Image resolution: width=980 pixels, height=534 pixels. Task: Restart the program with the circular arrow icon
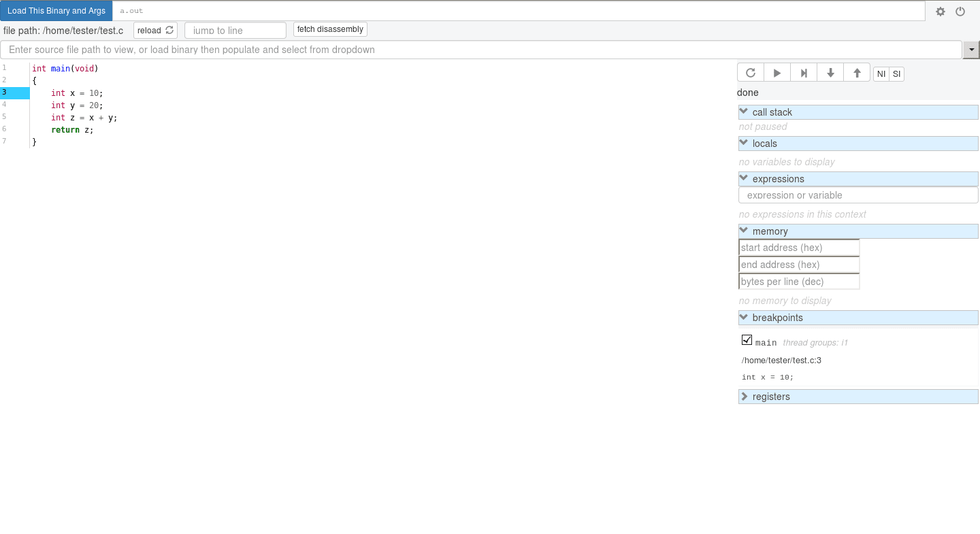pyautogui.click(x=751, y=73)
